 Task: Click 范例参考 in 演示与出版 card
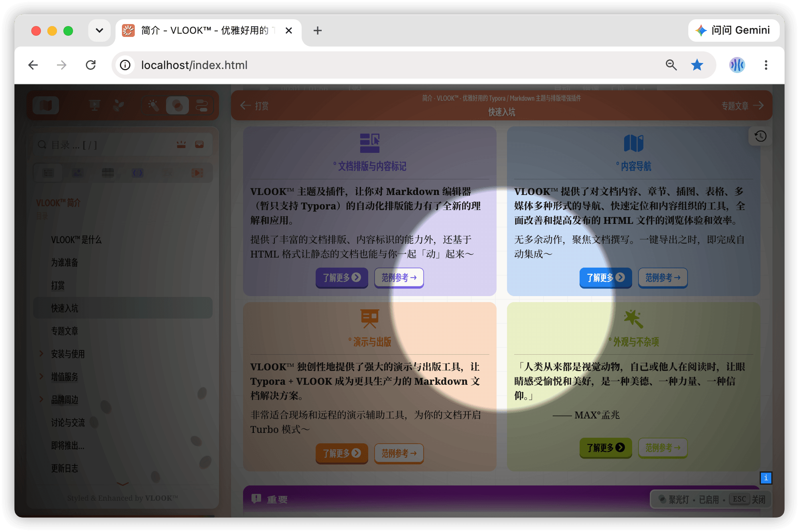click(x=399, y=453)
